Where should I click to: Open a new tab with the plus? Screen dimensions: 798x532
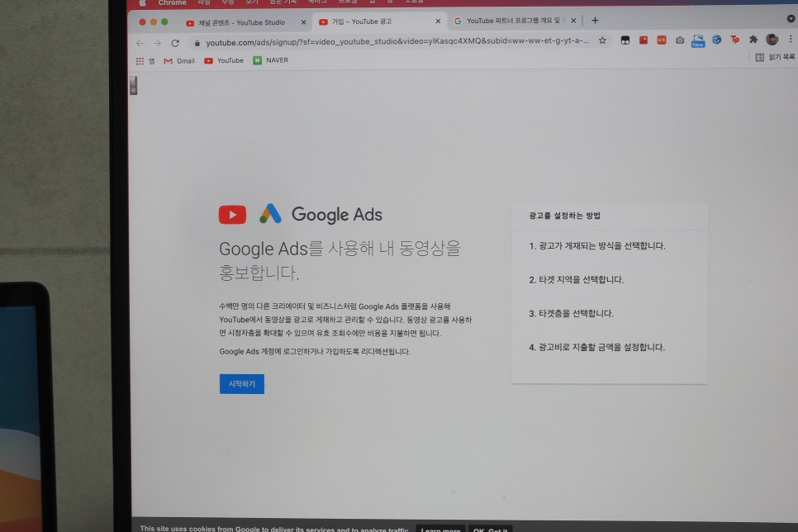pyautogui.click(x=595, y=21)
